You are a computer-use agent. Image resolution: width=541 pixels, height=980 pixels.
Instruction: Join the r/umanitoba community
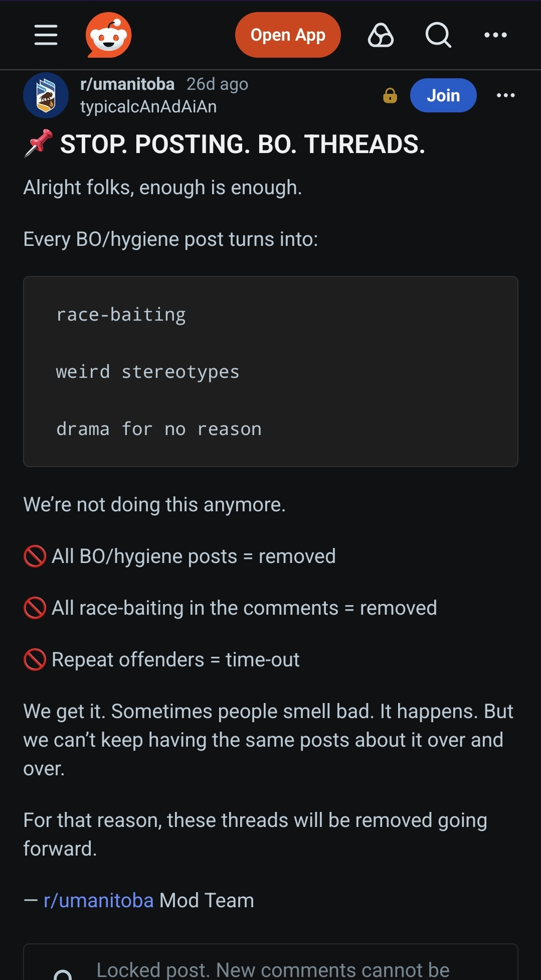click(x=443, y=95)
